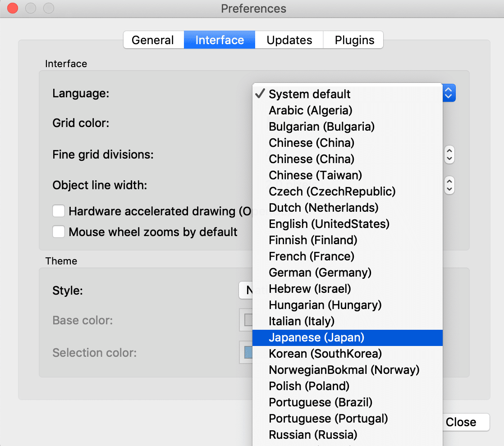Viewport: 504px width, 446px height.
Task: Pick the Selection color swatch
Action: tap(247, 352)
